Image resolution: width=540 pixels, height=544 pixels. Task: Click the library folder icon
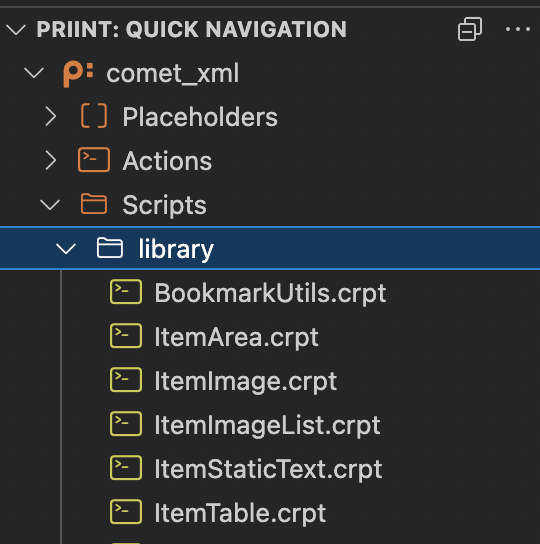[x=110, y=248]
